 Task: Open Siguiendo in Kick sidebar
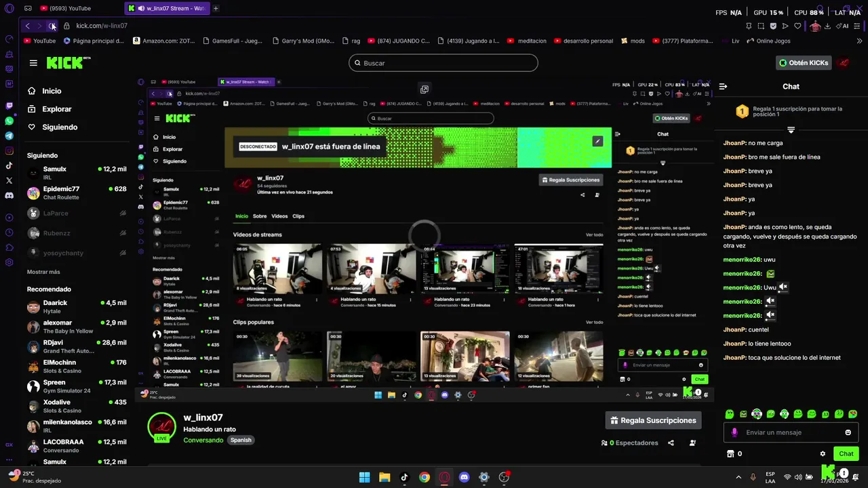[53, 127]
